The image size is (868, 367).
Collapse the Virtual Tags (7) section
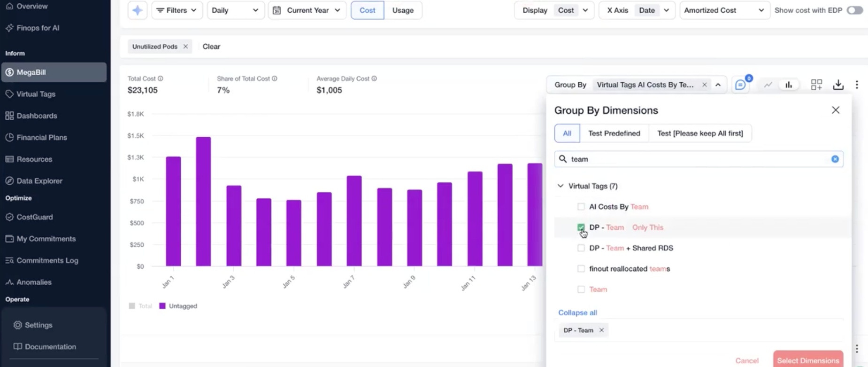(x=561, y=186)
